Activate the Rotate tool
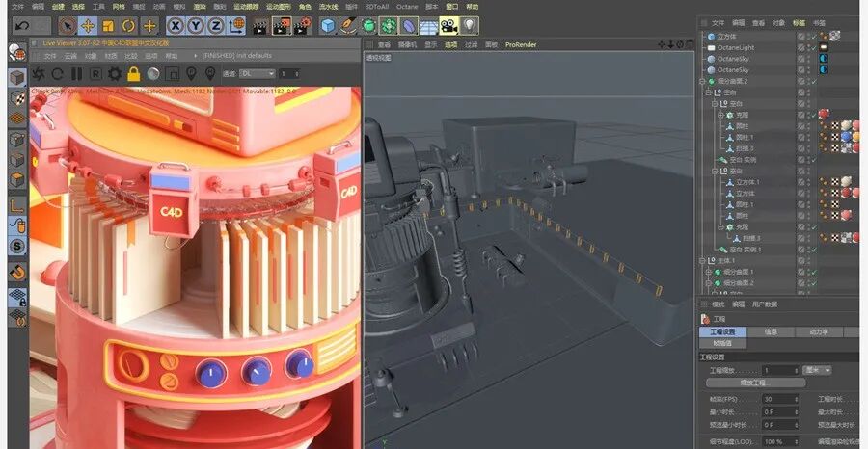868x449 pixels. 128,25
